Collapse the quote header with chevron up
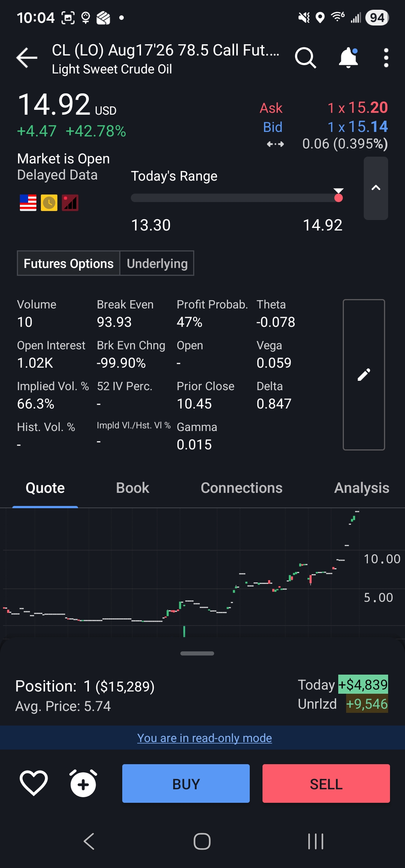Viewport: 405px width, 868px height. coord(376,188)
